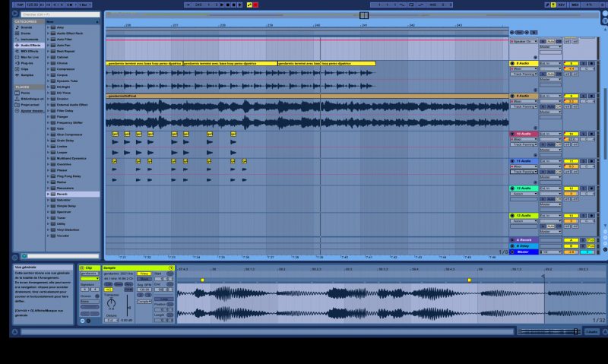This screenshot has width=608, height=364.
Task: Expand the EQ Eight device folder
Action: click(x=49, y=87)
